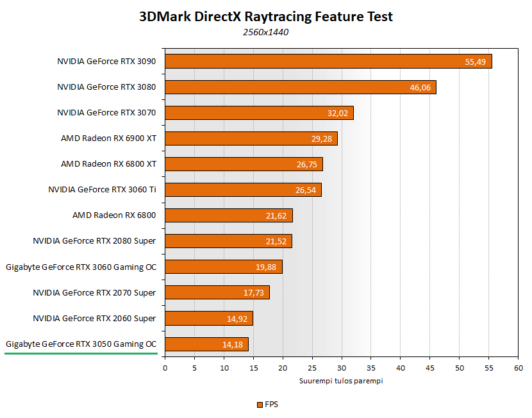
Task: Click the 29,28 value on the RX 6900 XT bar
Action: click(x=322, y=138)
